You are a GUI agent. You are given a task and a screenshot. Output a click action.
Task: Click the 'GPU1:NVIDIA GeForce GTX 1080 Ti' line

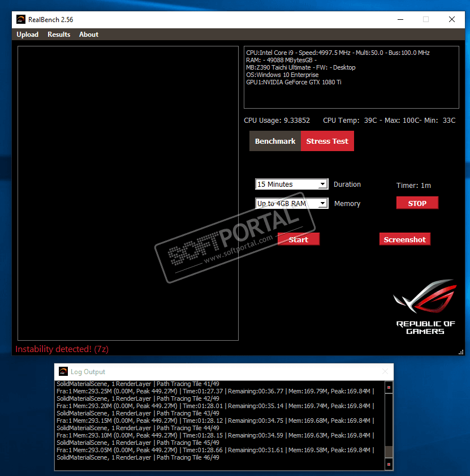[294, 82]
